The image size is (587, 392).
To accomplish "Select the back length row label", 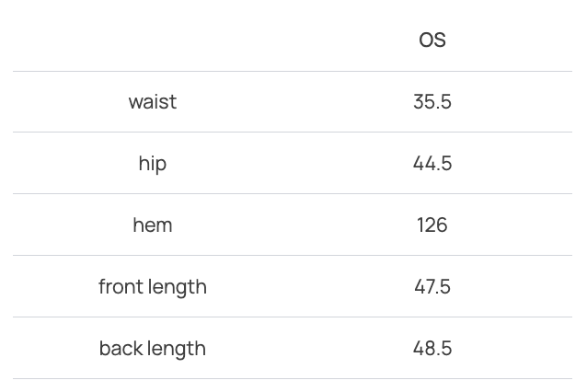I will 153,348.
